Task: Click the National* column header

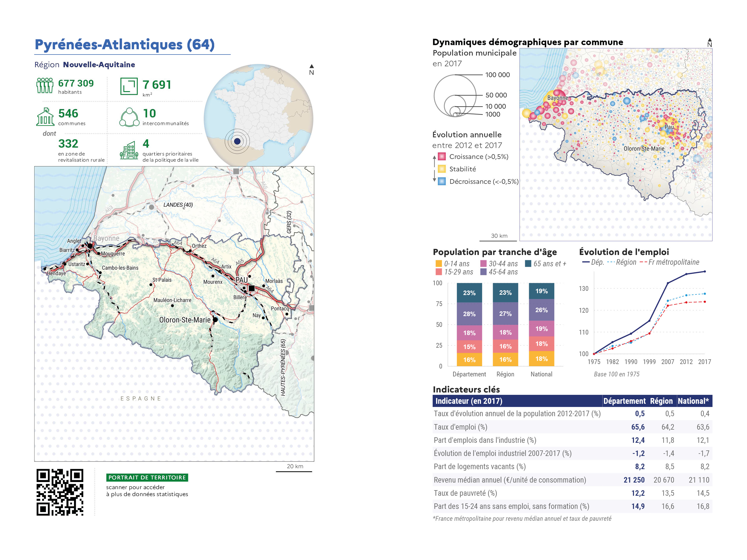Action: click(693, 401)
